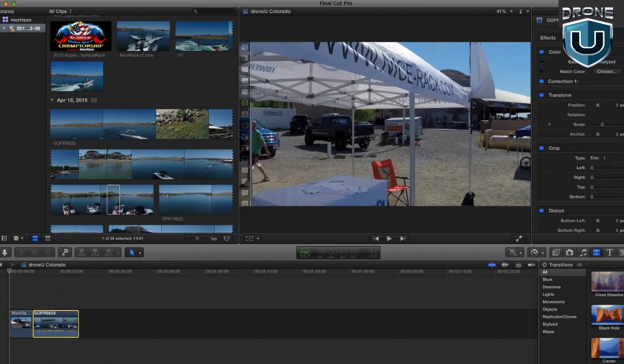Select the Wipes transitions category

click(x=549, y=332)
